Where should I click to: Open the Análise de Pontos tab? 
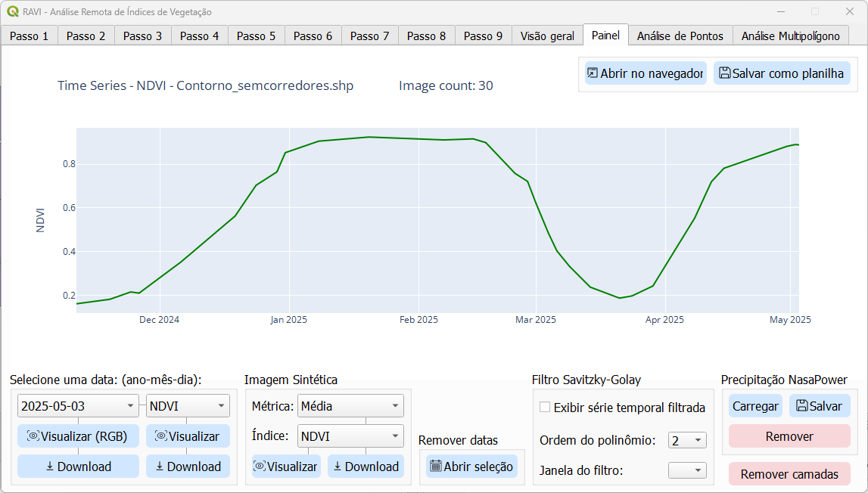[680, 36]
